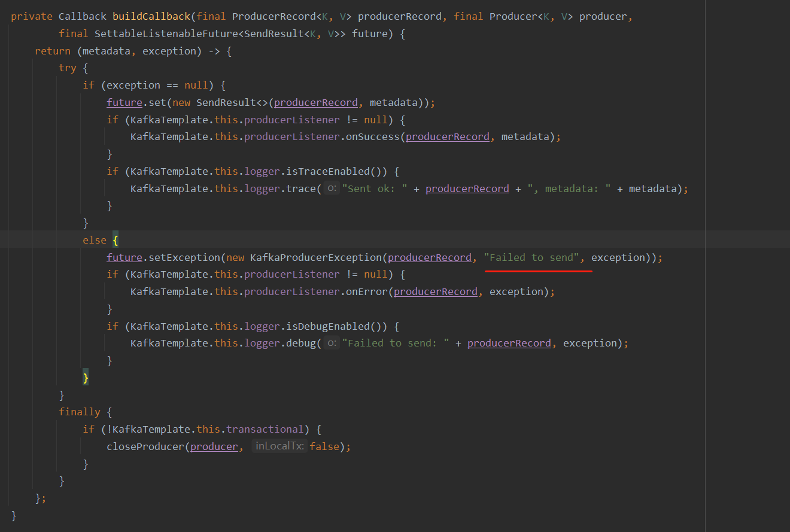Image resolution: width=790 pixels, height=532 pixels.
Task: Click the "Failed to send" string in setException
Action: pyautogui.click(x=531, y=257)
